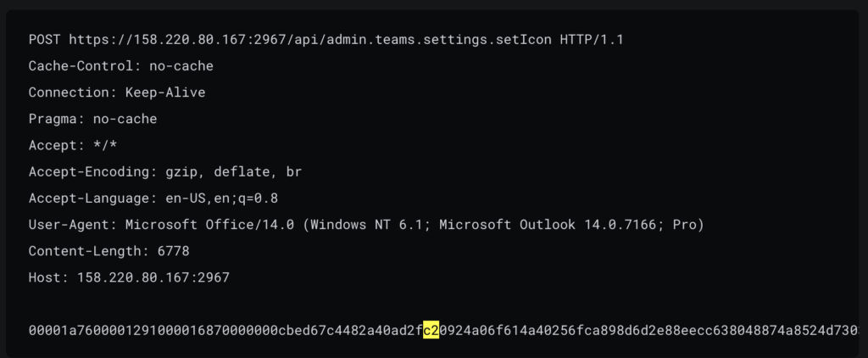
Task: Click the Host header value 158.220.80.167:2967
Action: point(153,277)
